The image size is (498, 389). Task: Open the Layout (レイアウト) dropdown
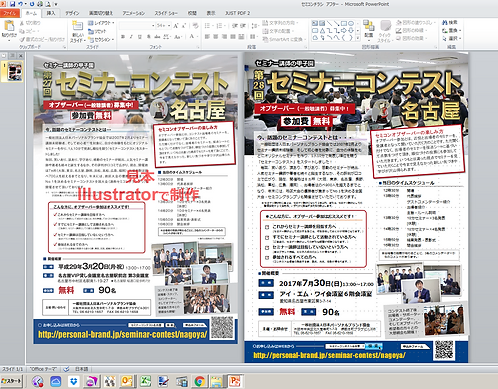(x=101, y=23)
